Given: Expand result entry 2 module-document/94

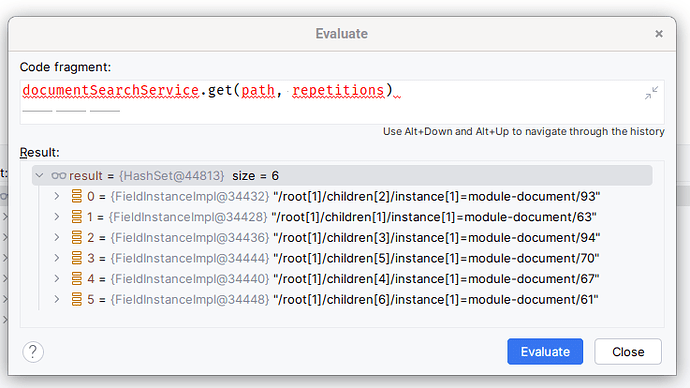Looking at the screenshot, I should (x=57, y=238).
